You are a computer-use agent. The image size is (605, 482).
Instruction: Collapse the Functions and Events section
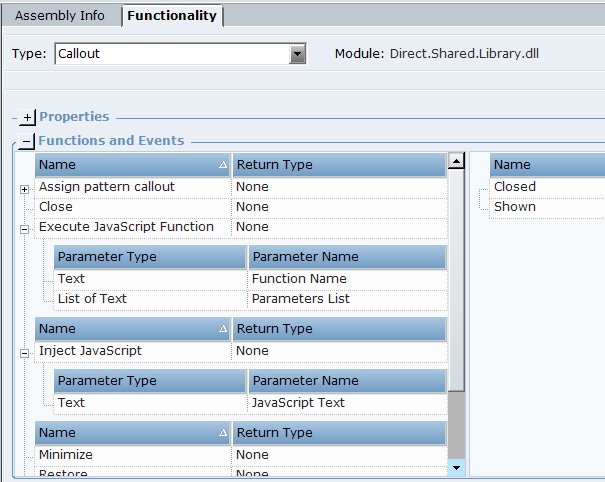[x=27, y=141]
